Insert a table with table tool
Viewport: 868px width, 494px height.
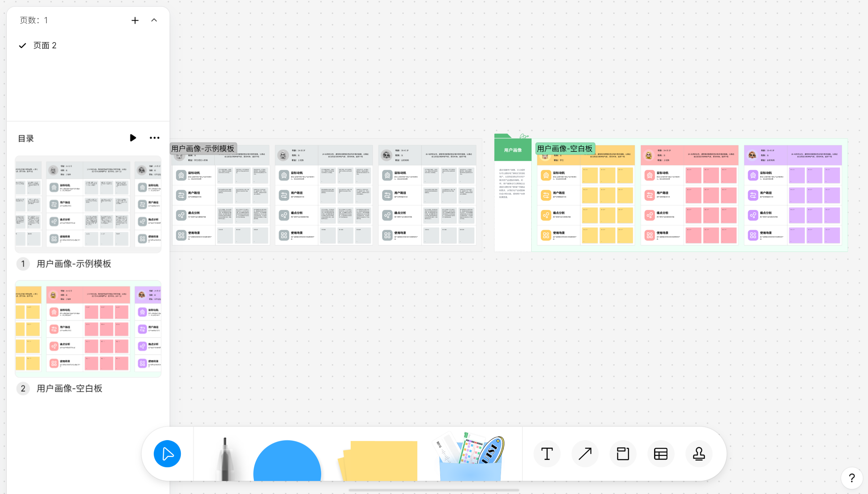pyautogui.click(x=661, y=454)
